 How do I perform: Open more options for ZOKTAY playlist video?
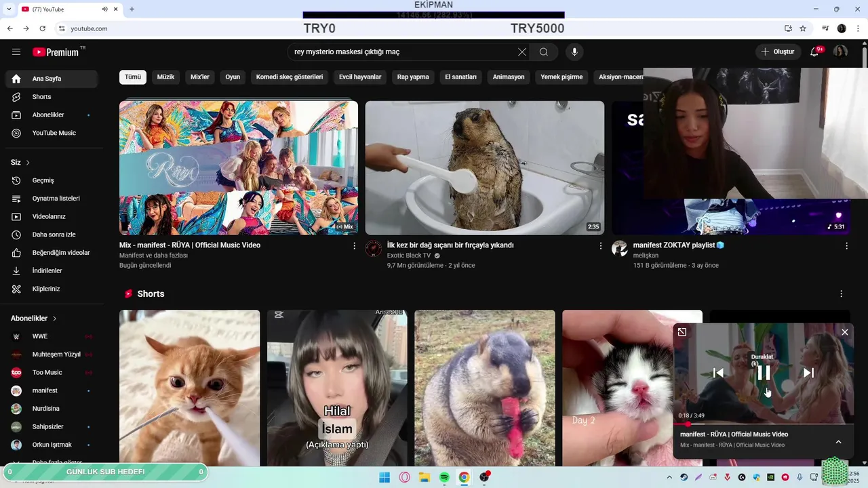(x=846, y=246)
